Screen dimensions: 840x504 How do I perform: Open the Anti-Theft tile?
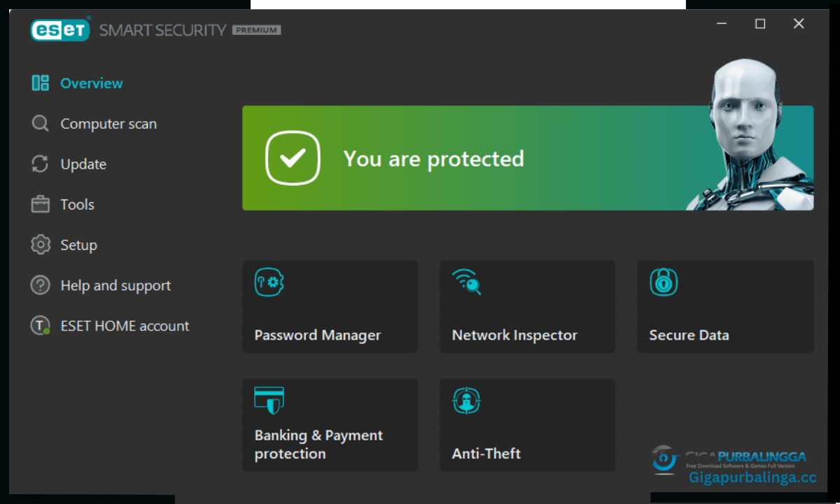527,425
